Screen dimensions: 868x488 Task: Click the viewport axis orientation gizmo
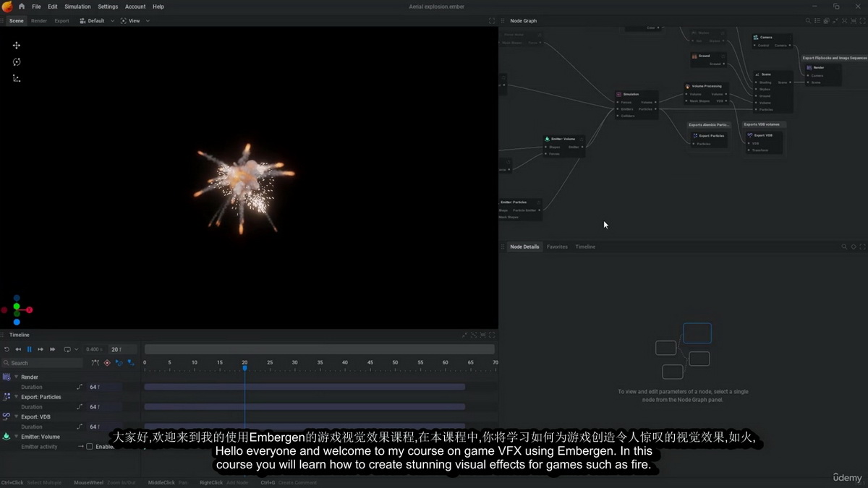(x=17, y=309)
